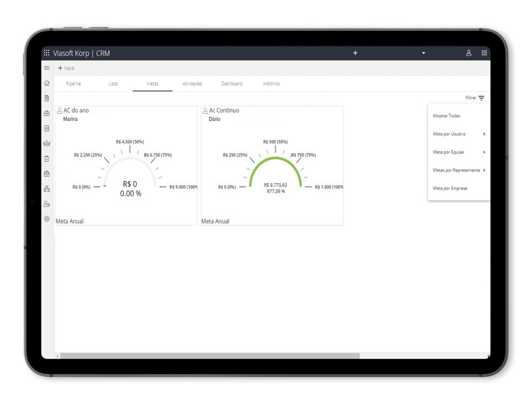The width and height of the screenshot is (532, 396).
Task: Click the horizontal scrollbar at bottom
Action: [x=210, y=356]
